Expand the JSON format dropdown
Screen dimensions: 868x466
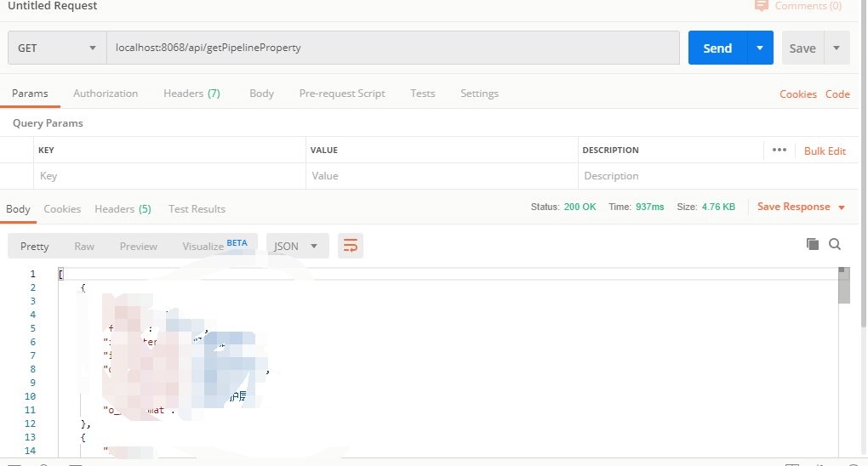(x=297, y=246)
